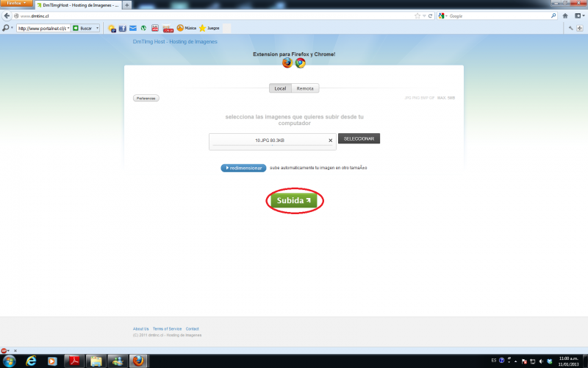Switch to the Remota tab
The image size is (588, 368).
pyautogui.click(x=305, y=88)
